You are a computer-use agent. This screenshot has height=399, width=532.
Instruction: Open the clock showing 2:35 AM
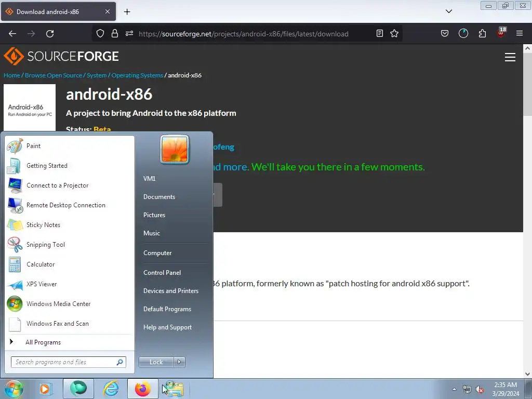pyautogui.click(x=506, y=389)
